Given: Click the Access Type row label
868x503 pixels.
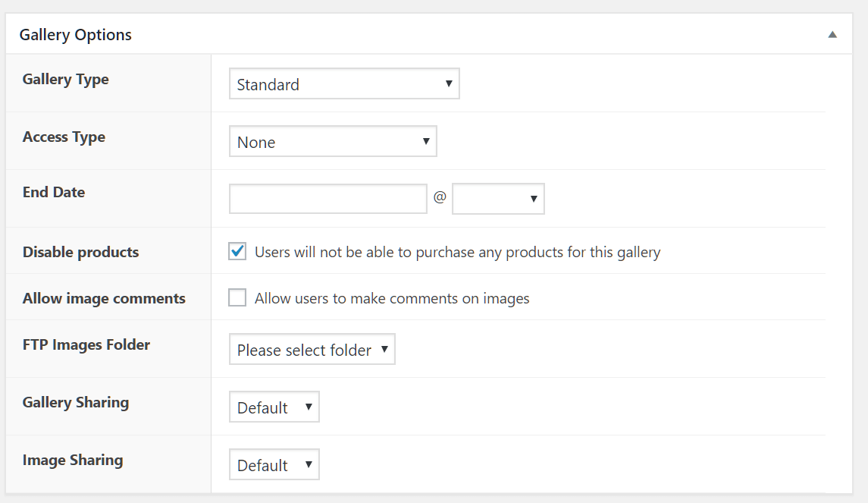Looking at the screenshot, I should click(64, 137).
